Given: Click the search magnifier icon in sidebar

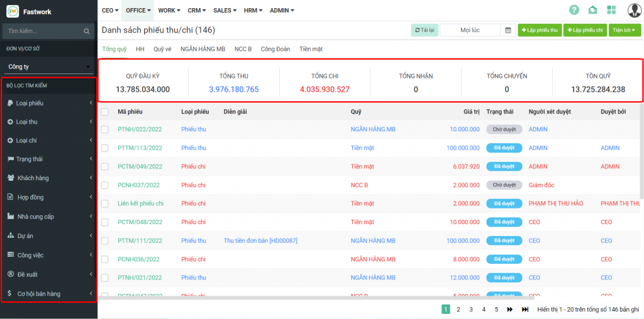Looking at the screenshot, I should [x=87, y=31].
